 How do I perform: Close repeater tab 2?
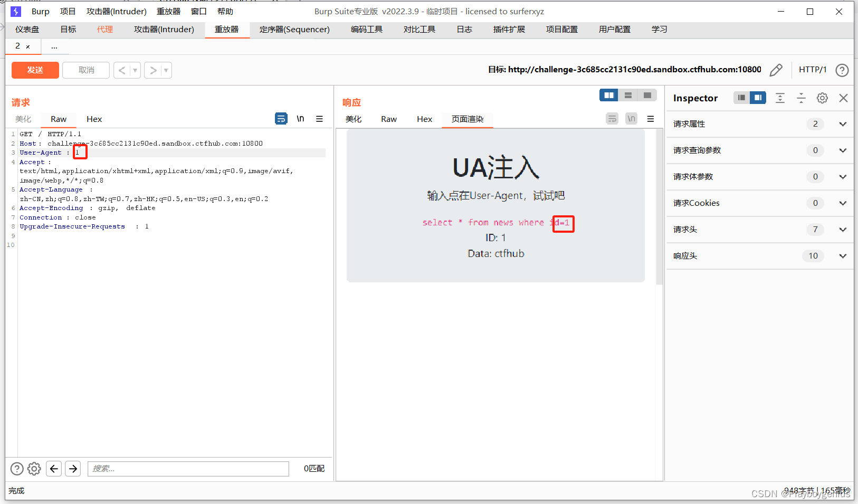coord(28,47)
